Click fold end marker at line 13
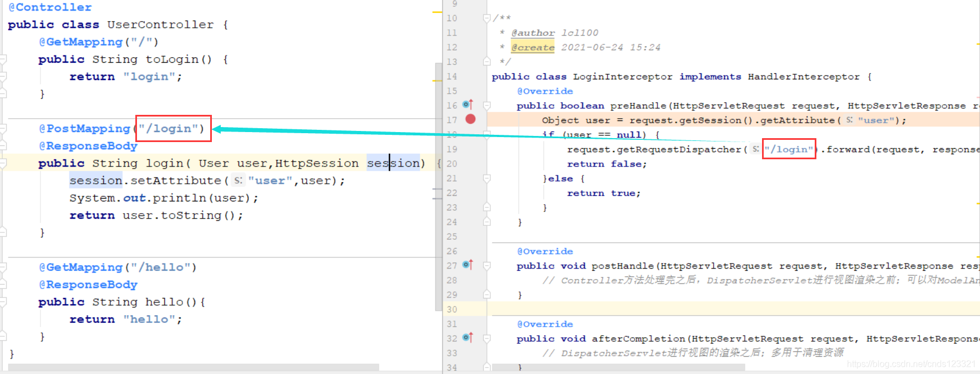Screen dimensions: 980x374 pyautogui.click(x=486, y=61)
